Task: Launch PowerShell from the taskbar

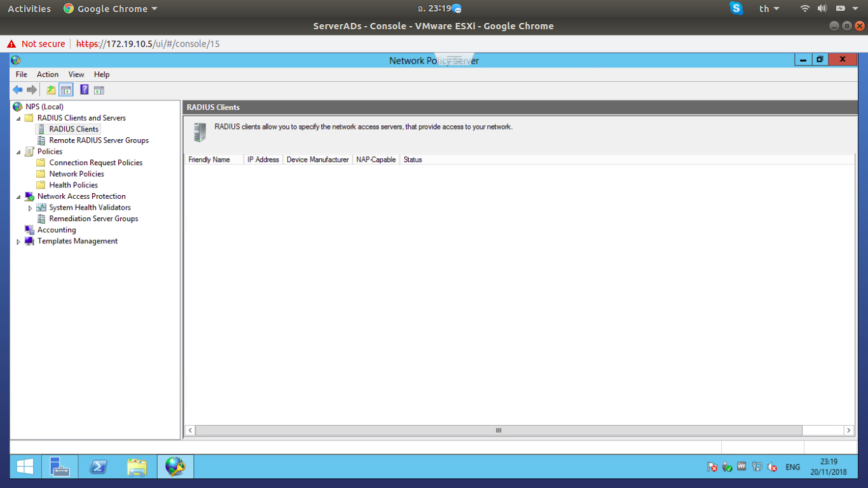Action: [x=98, y=467]
